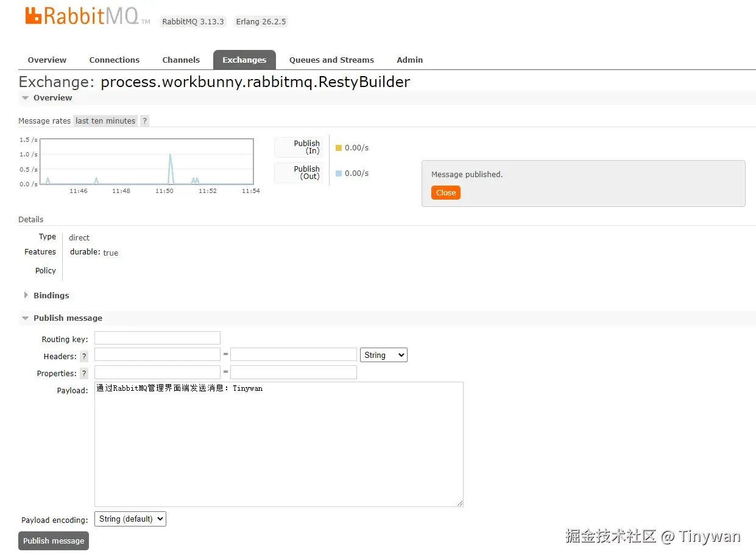Focus the Properties value field
Screen dimensions: 756x560
(294, 372)
